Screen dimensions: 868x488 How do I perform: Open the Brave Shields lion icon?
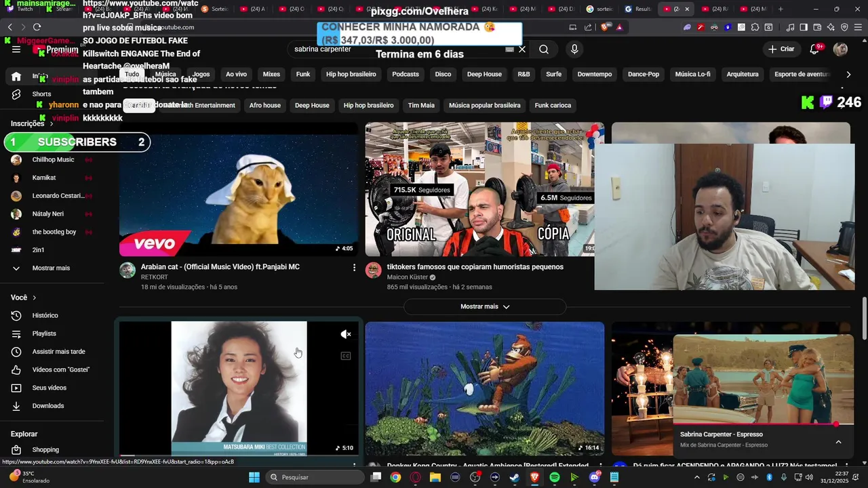point(606,27)
